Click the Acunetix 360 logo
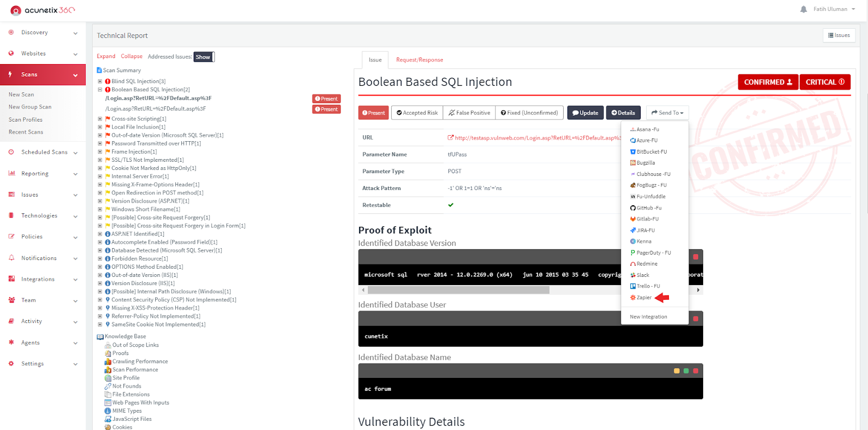Image resolution: width=868 pixels, height=430 pixels. (43, 10)
